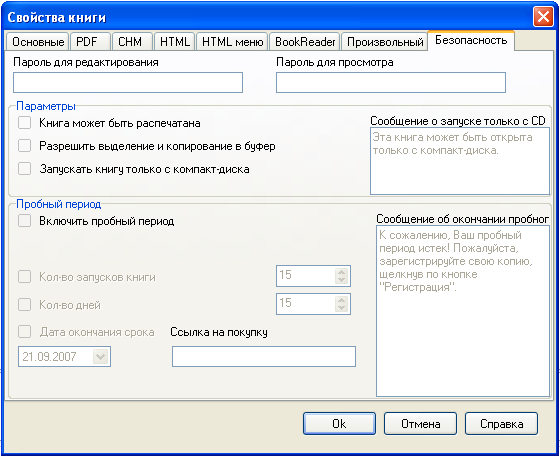
Task: Open the PDF tab
Action: click(x=90, y=42)
